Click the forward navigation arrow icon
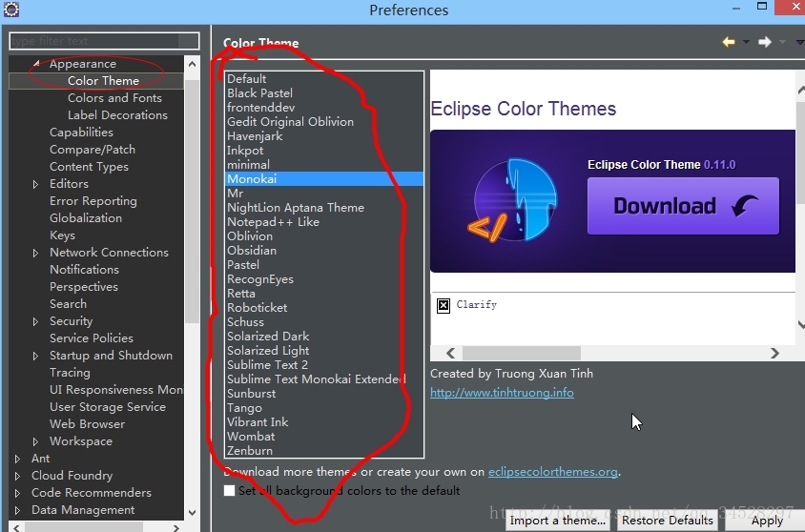This screenshot has height=532, width=805. 765,42
